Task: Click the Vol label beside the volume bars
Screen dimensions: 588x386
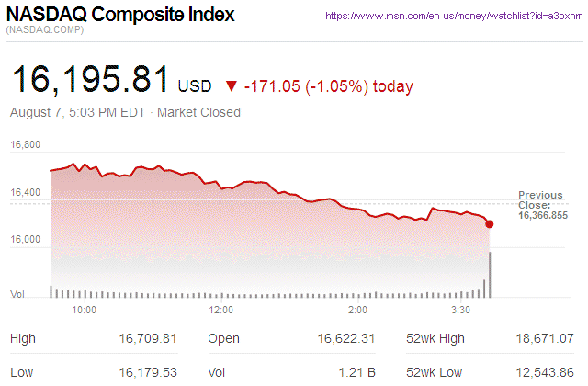Action: [x=17, y=293]
